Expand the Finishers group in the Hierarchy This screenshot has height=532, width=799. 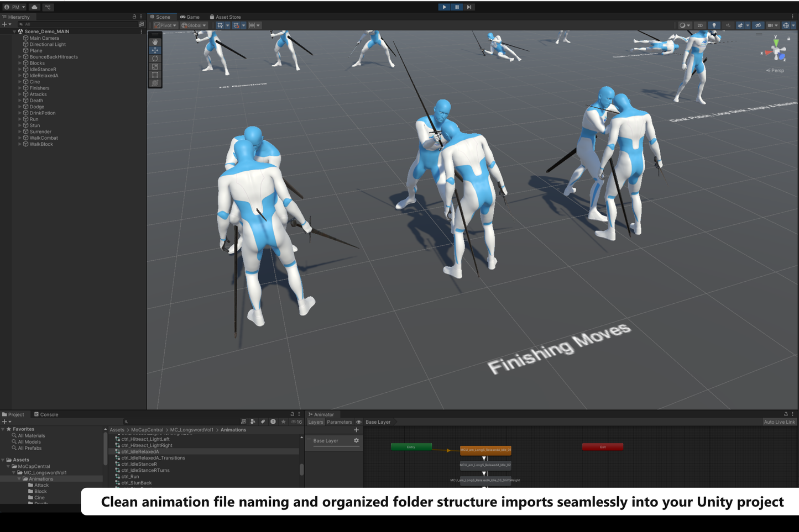20,88
